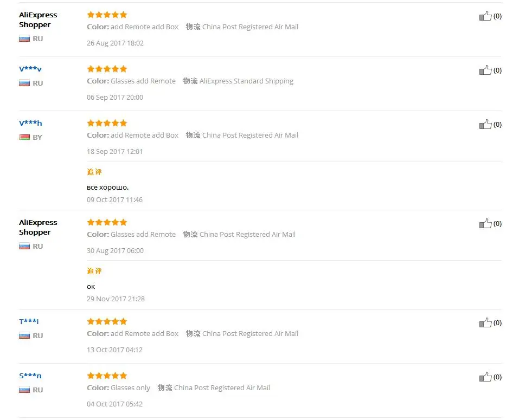Click the first AliExpress Shopper name
This screenshot has height=420, width=519.
[38, 20]
